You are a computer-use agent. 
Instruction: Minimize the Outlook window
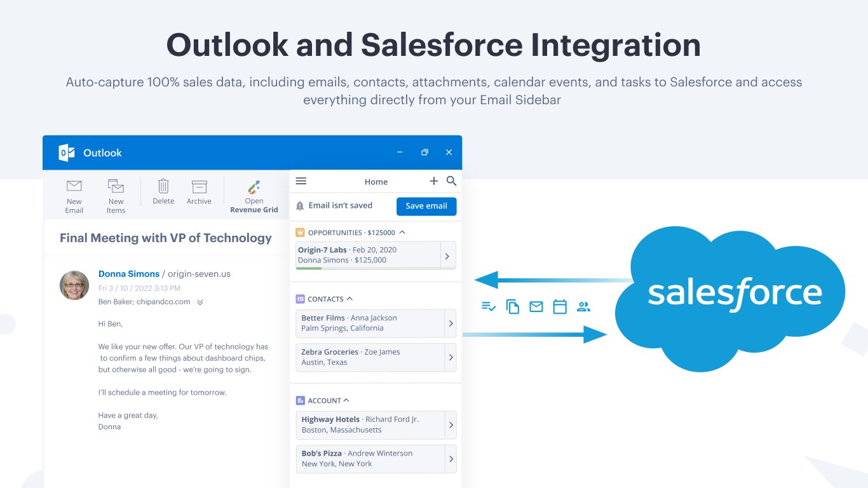pyautogui.click(x=400, y=152)
